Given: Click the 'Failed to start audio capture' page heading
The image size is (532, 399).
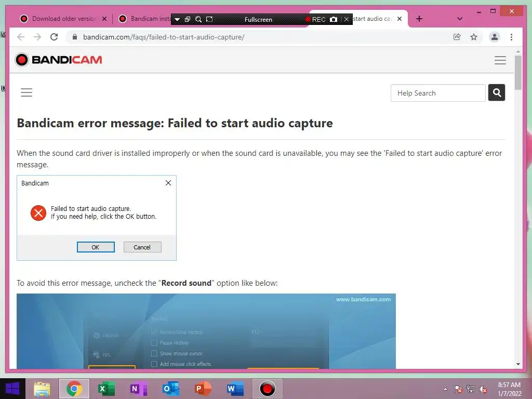Looking at the screenshot, I should pyautogui.click(x=175, y=123).
